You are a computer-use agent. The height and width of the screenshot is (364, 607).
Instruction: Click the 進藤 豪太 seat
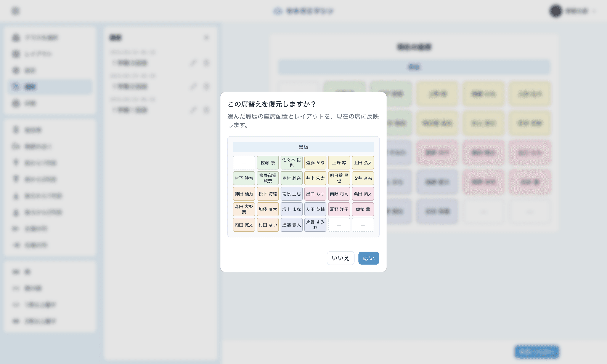[291, 225]
